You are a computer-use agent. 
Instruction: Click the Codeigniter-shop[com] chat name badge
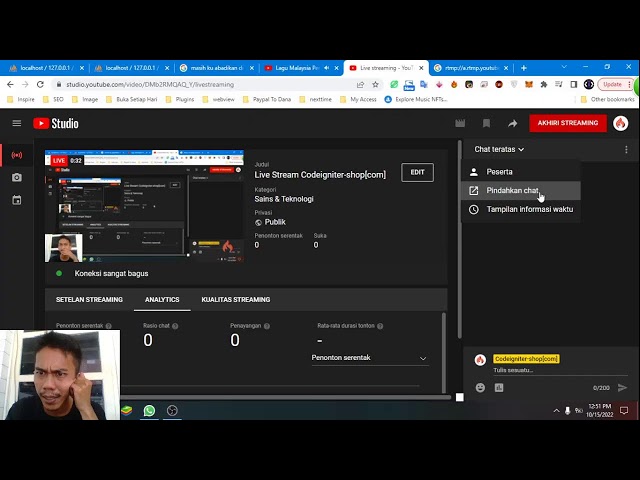pos(526,359)
